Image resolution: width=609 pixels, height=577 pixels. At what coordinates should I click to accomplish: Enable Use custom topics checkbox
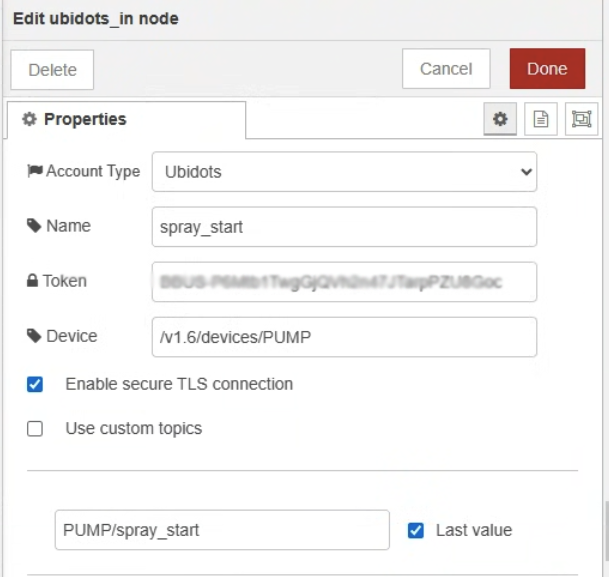point(35,429)
